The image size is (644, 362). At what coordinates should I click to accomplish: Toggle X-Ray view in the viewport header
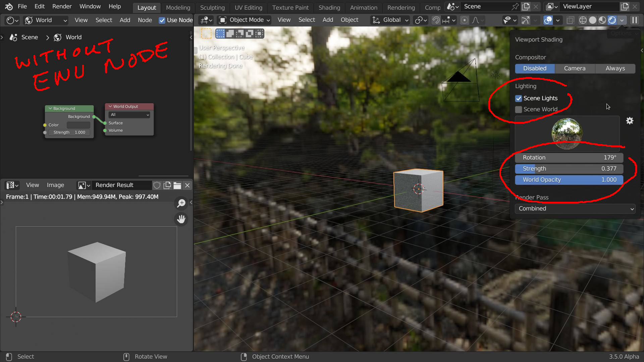coord(570,20)
